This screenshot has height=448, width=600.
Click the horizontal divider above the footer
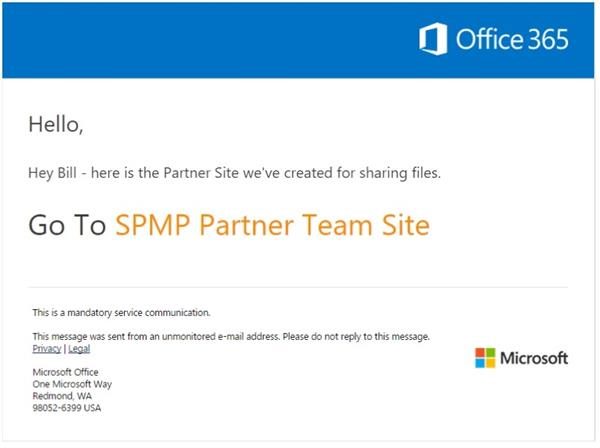298,287
